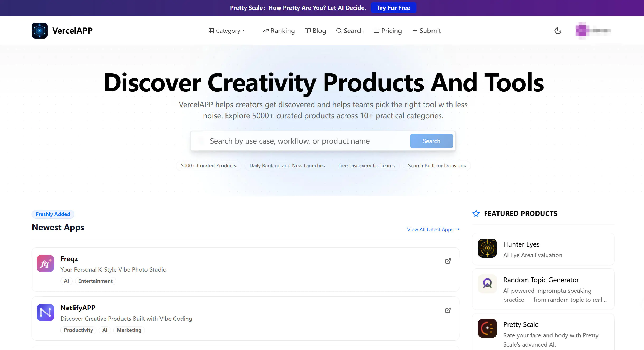Click the Featured Products star icon
The height and width of the screenshot is (350, 644).
click(476, 213)
